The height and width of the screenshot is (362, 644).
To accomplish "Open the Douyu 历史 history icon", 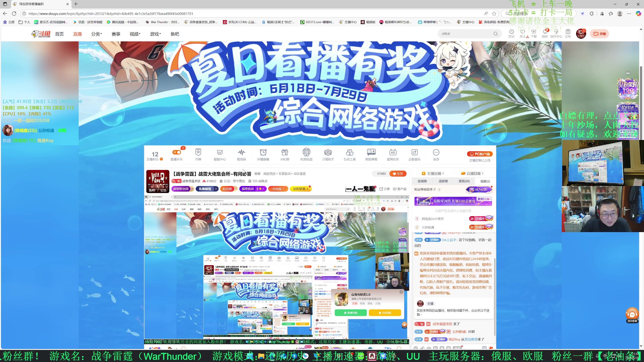I will pyautogui.click(x=511, y=33).
